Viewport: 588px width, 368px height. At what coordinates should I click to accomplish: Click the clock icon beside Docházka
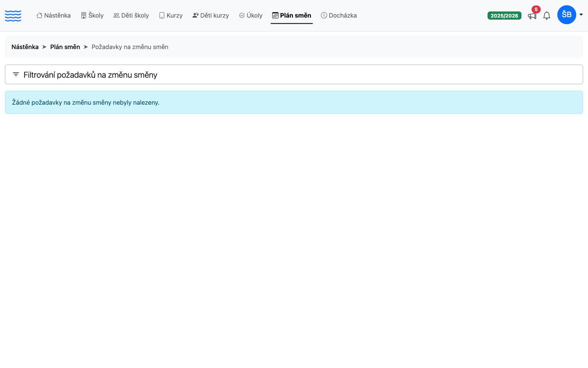(324, 16)
